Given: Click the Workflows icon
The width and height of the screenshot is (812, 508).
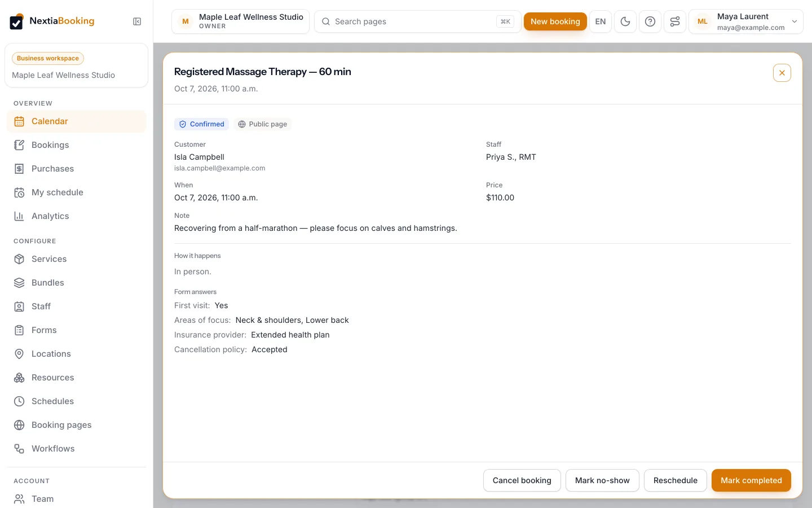Looking at the screenshot, I should point(19,449).
